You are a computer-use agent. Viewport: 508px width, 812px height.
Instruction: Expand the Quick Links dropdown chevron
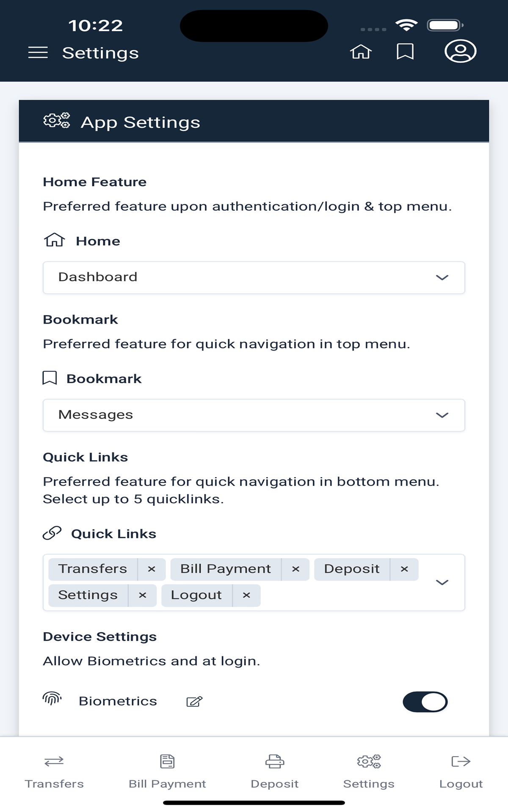pyautogui.click(x=442, y=582)
